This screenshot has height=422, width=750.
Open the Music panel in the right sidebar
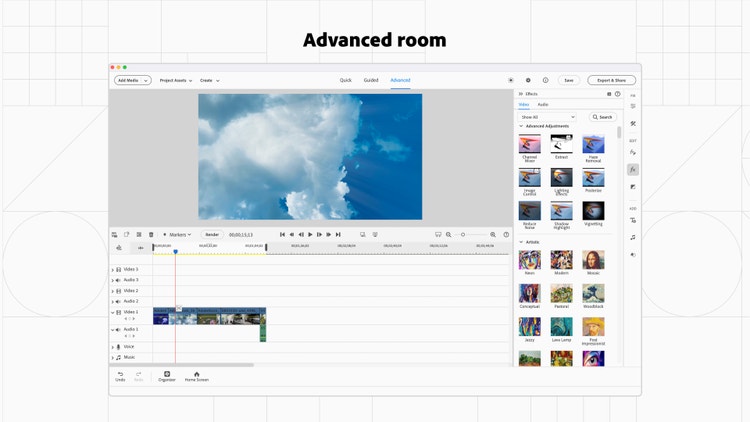(x=633, y=237)
